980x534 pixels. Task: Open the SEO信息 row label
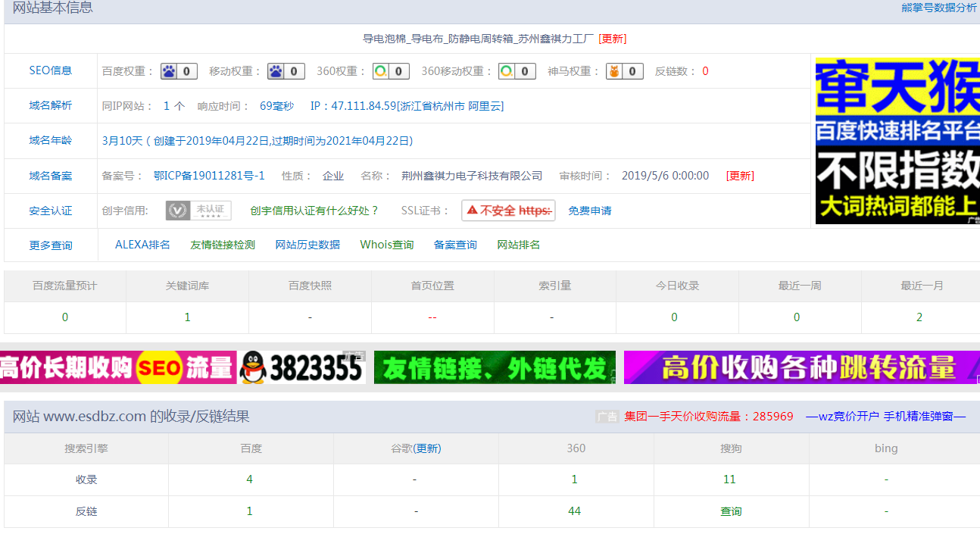[51, 70]
